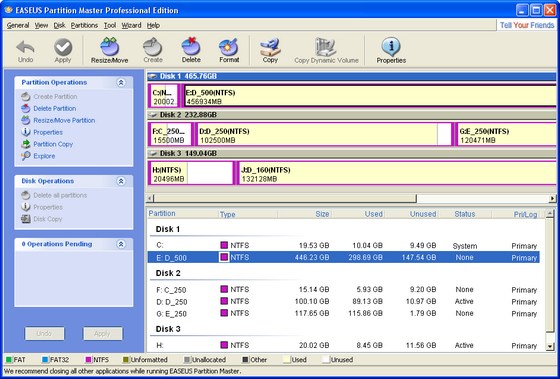This screenshot has width=560, height=379.
Task: Select the F: C_250 row in list
Action: [344, 290]
